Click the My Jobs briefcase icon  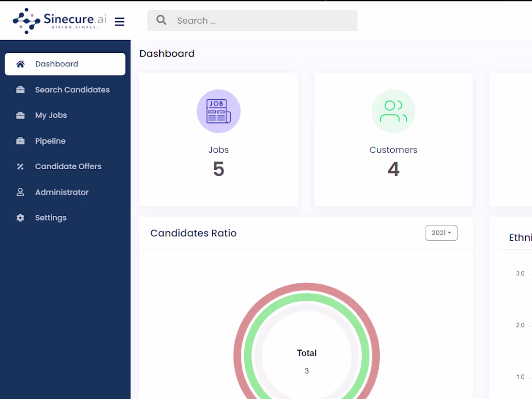click(20, 115)
